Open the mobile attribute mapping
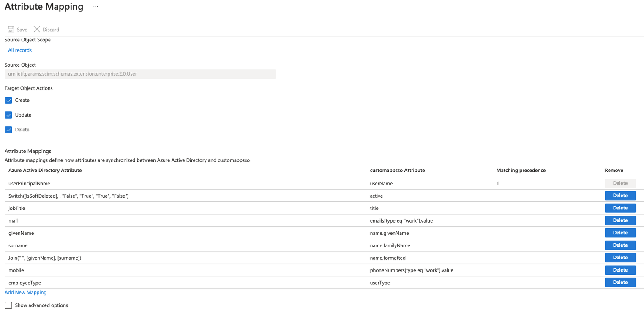Image resolution: width=644 pixels, height=310 pixels. (x=16, y=270)
